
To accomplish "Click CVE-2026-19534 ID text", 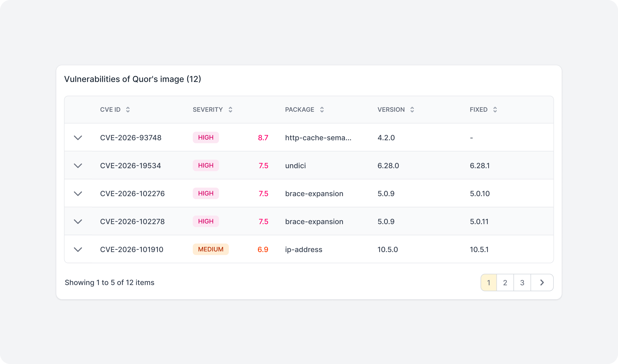I will (x=131, y=166).
